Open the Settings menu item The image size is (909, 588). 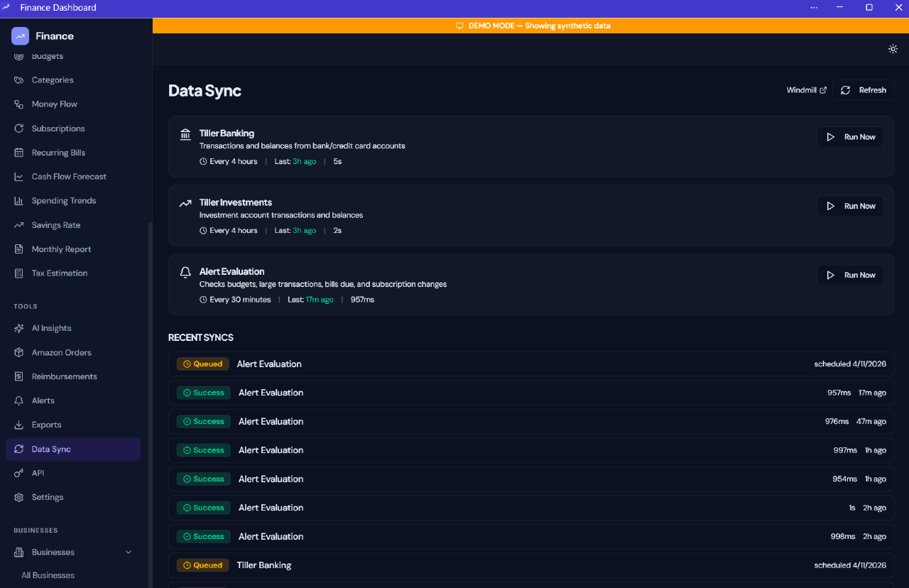point(47,496)
